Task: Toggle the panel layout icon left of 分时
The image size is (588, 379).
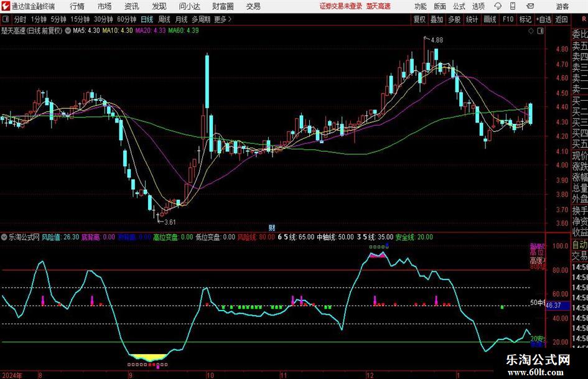Action: tap(5, 19)
